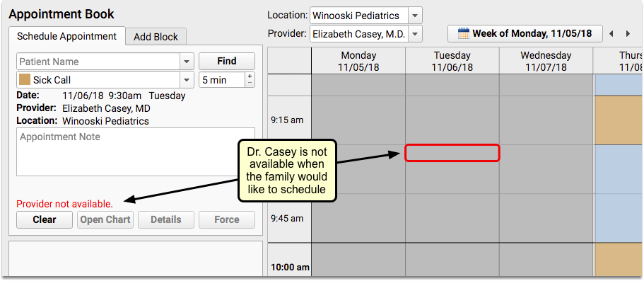Viewport: 644px width, 281px height.
Task: Select the Schedule Appointment tab
Action: tap(67, 36)
